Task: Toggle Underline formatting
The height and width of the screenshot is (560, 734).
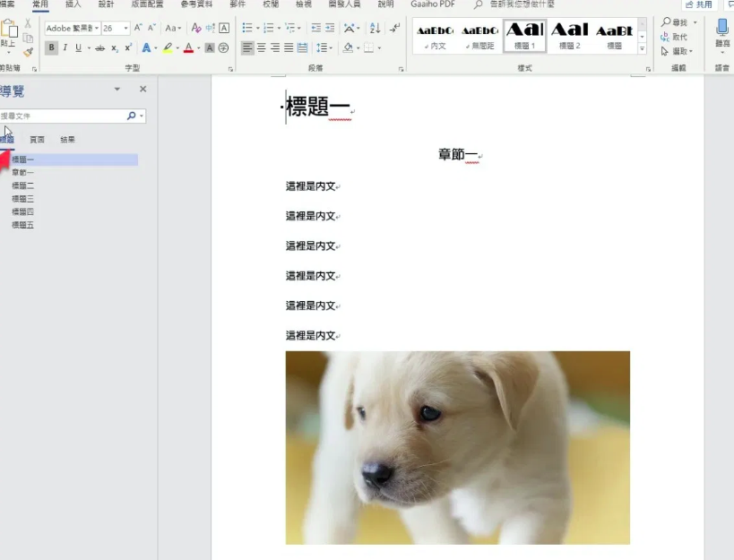Action: 78,47
